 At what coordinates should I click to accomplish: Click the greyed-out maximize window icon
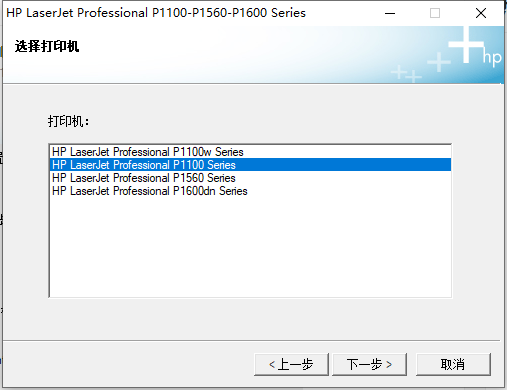coord(435,13)
